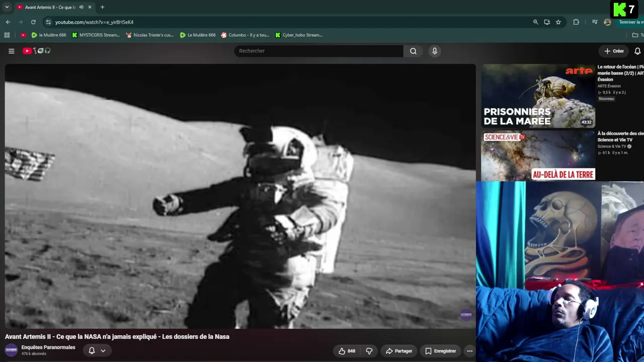Click the 'Nouveau' badge under ARTE video
This screenshot has height=362, width=644.
[x=606, y=99]
